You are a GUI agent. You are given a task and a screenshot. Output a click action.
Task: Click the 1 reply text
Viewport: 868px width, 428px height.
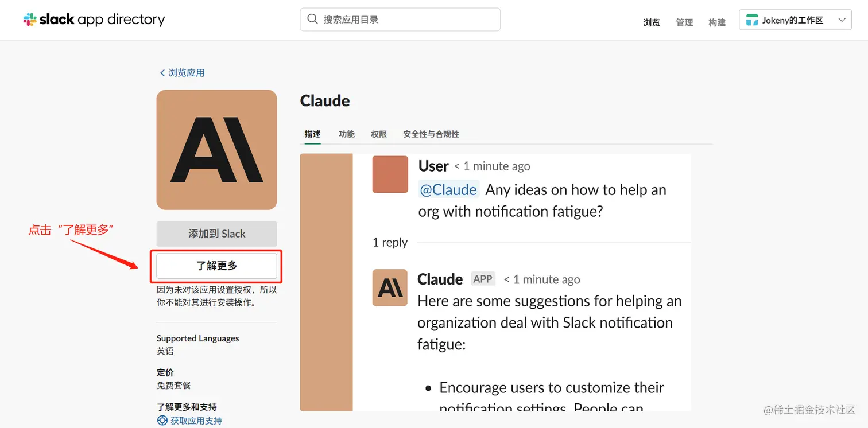390,243
